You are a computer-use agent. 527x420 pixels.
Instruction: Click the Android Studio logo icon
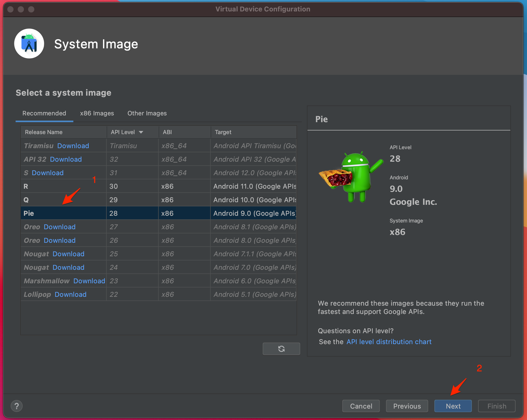click(x=29, y=44)
